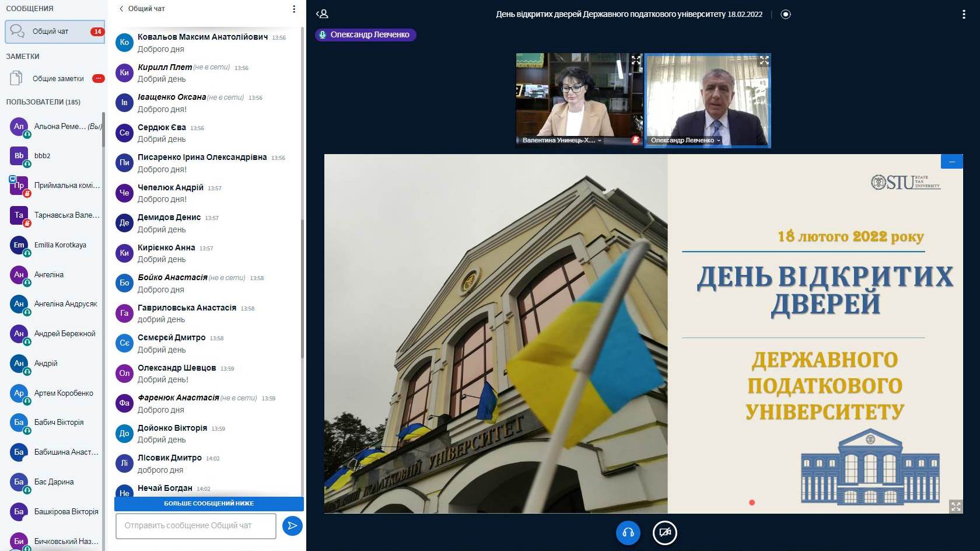
Task: Open Валентина Унинець webcam dropdown menu
Action: tap(562, 140)
